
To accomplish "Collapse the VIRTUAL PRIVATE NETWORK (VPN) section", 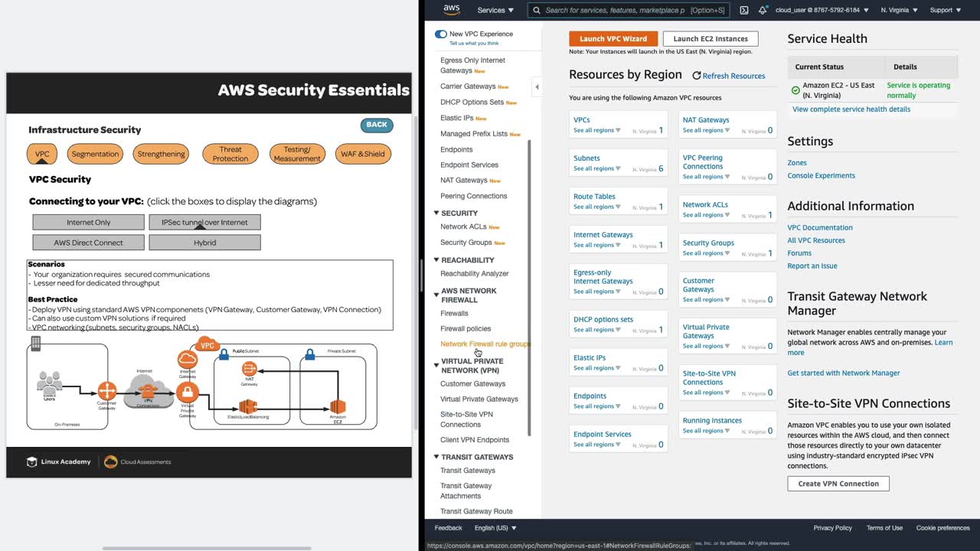I will tap(436, 365).
